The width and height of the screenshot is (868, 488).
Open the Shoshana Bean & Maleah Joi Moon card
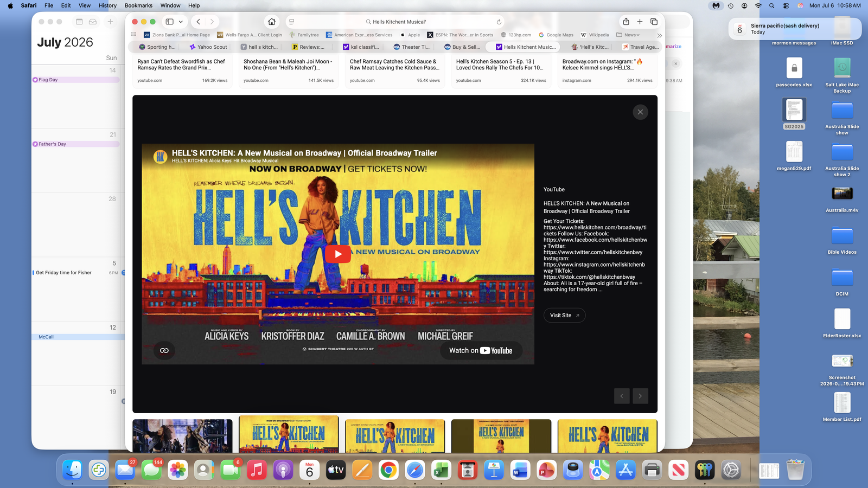[289, 72]
